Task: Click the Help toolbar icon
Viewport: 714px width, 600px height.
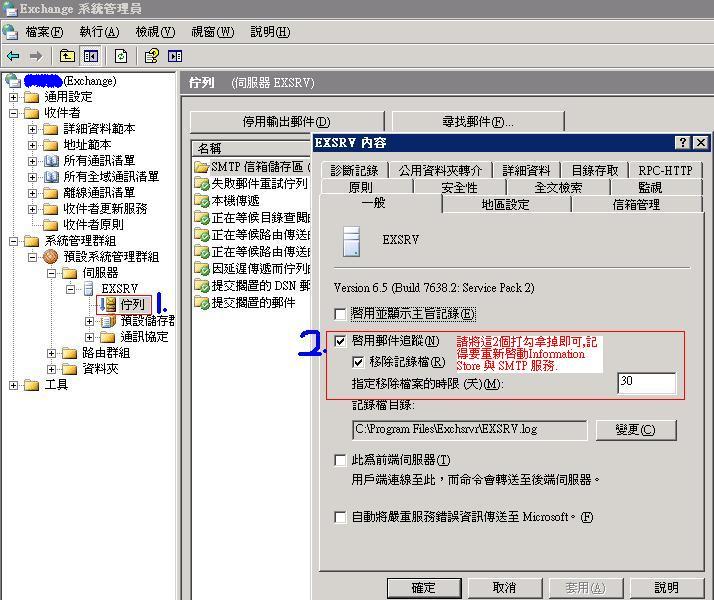Action: 152,57
